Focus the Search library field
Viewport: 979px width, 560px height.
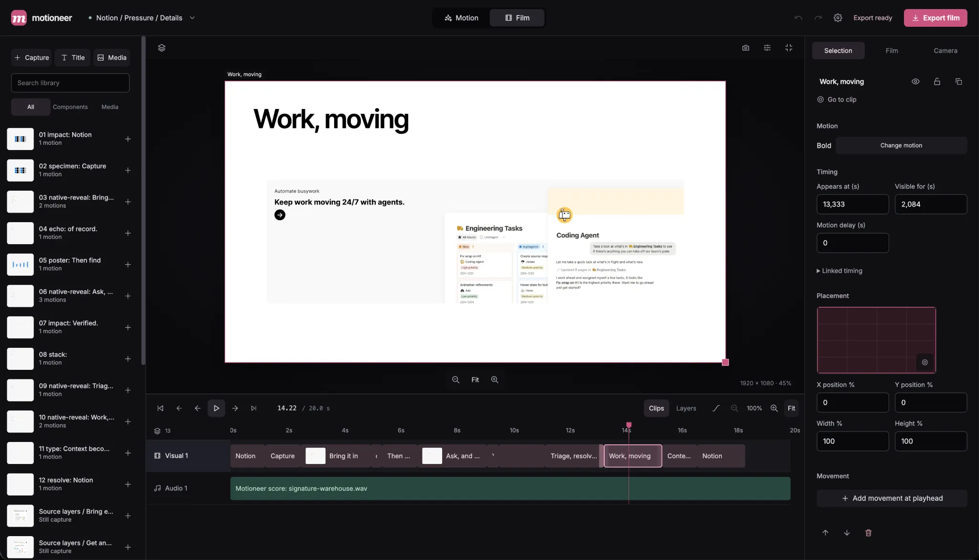70,83
